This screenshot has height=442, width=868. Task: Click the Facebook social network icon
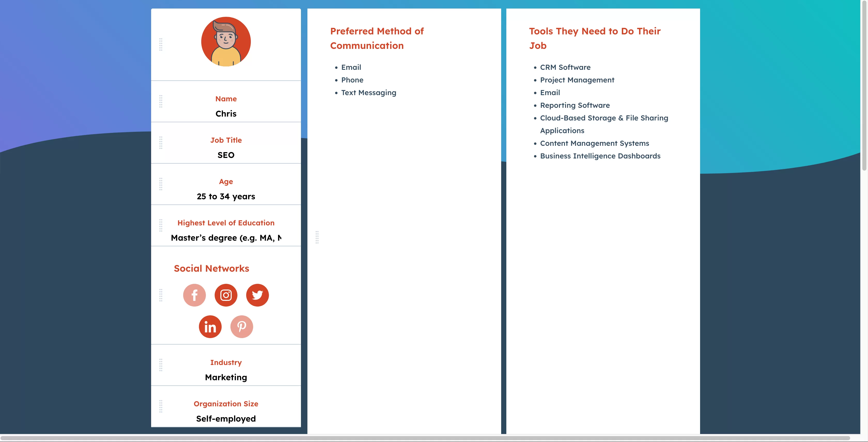(x=194, y=294)
